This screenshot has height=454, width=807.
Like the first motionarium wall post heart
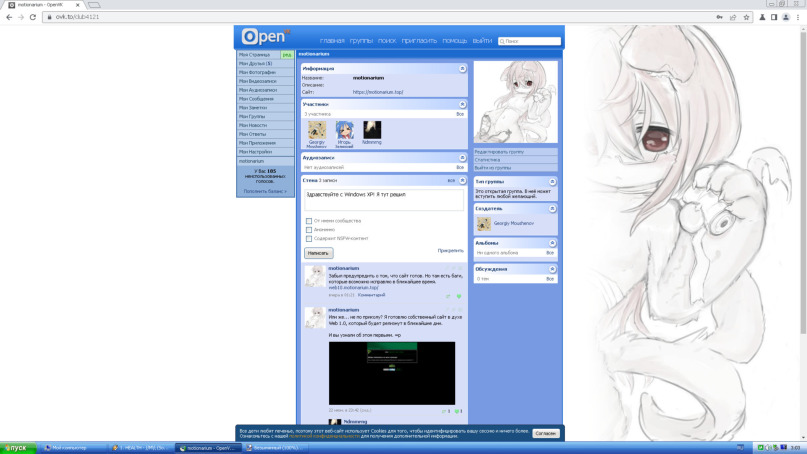(x=459, y=296)
